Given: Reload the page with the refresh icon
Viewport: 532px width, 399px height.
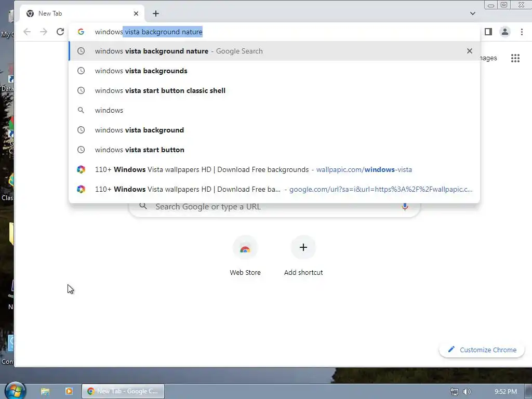Looking at the screenshot, I should click(x=60, y=32).
